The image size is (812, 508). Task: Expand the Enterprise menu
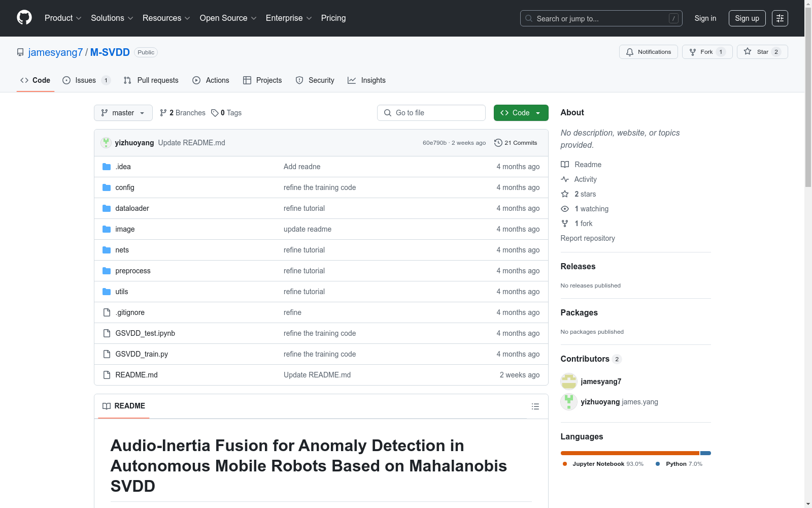pos(289,18)
